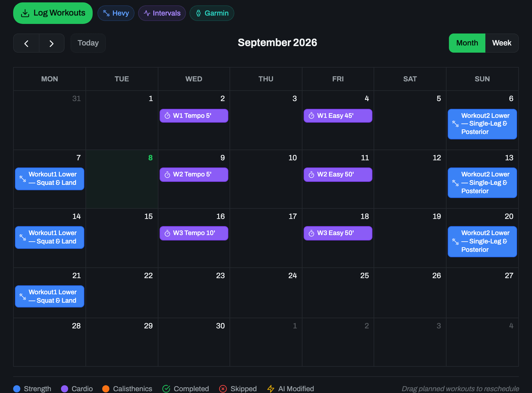Screen dimensions: 532x393
Task: Select the September 30 day cell
Action: click(x=194, y=342)
